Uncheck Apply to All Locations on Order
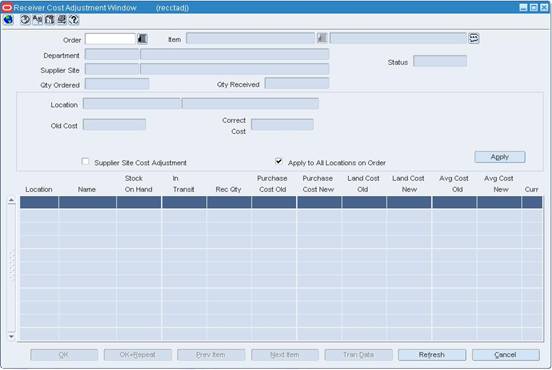The height and width of the screenshot is (370, 552). coord(278,161)
